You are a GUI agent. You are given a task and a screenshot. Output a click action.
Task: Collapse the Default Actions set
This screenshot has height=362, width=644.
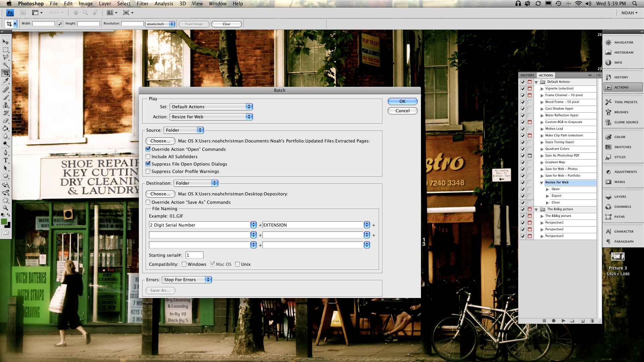click(x=536, y=82)
